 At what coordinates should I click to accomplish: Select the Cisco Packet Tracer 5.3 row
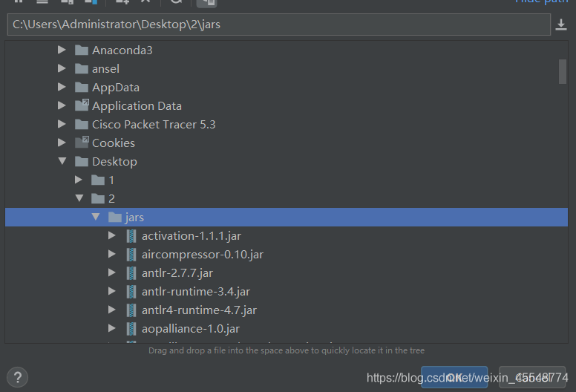tap(287, 125)
